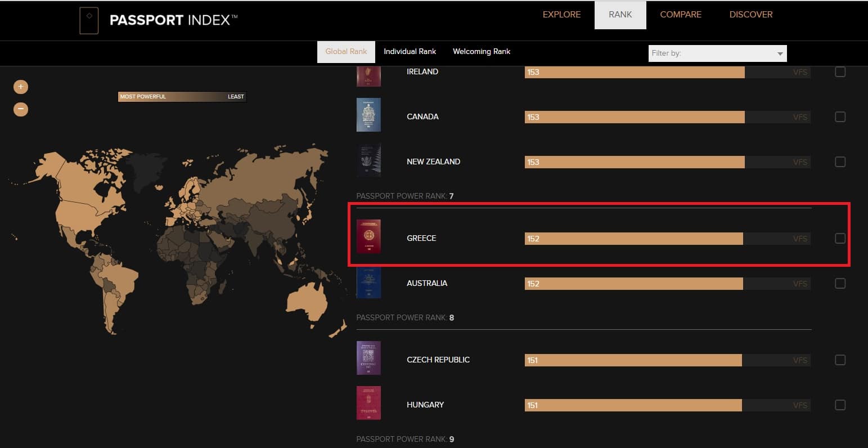The width and height of the screenshot is (868, 448).
Task: Switch to the Welcoming Rank tab
Action: (x=482, y=51)
